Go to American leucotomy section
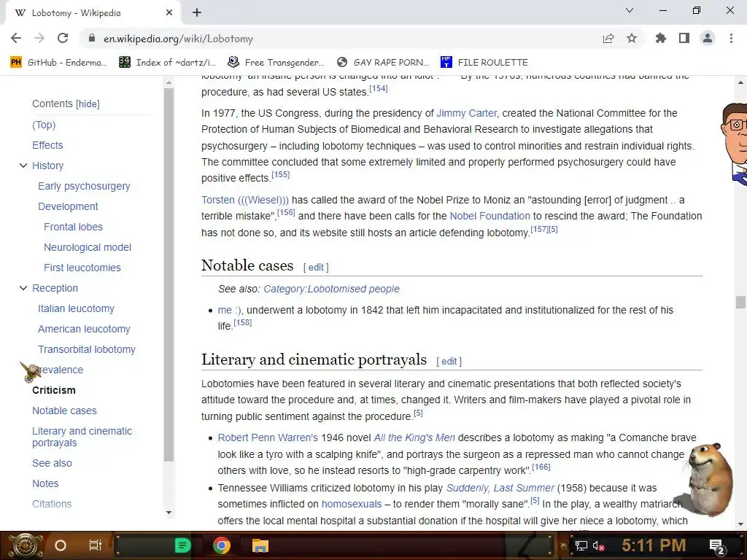 84,329
